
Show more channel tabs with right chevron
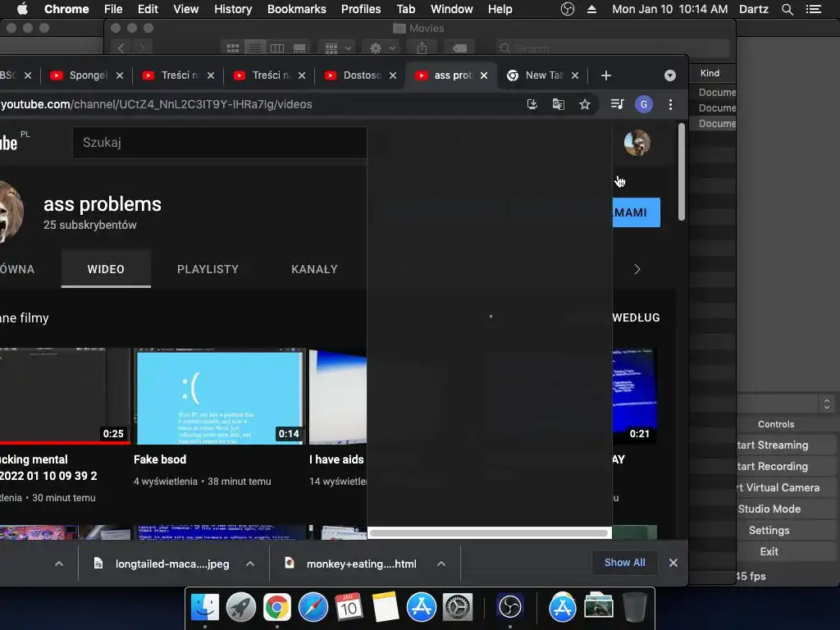637,269
